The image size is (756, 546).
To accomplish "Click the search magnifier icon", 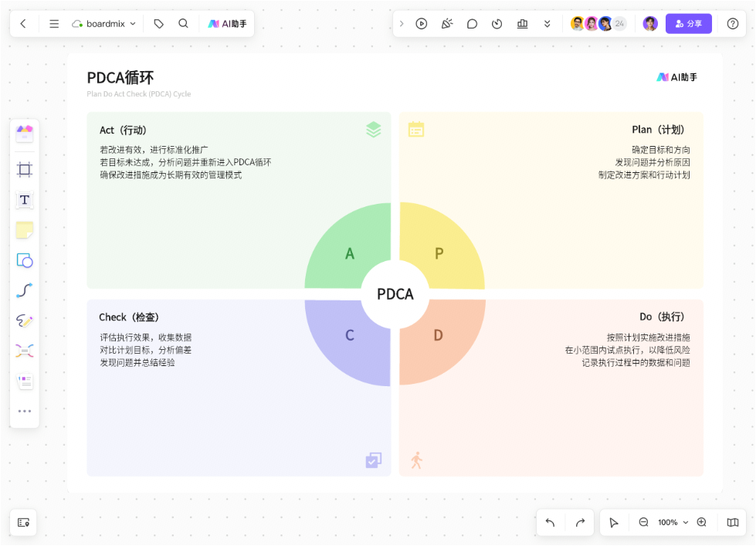I will pos(183,24).
